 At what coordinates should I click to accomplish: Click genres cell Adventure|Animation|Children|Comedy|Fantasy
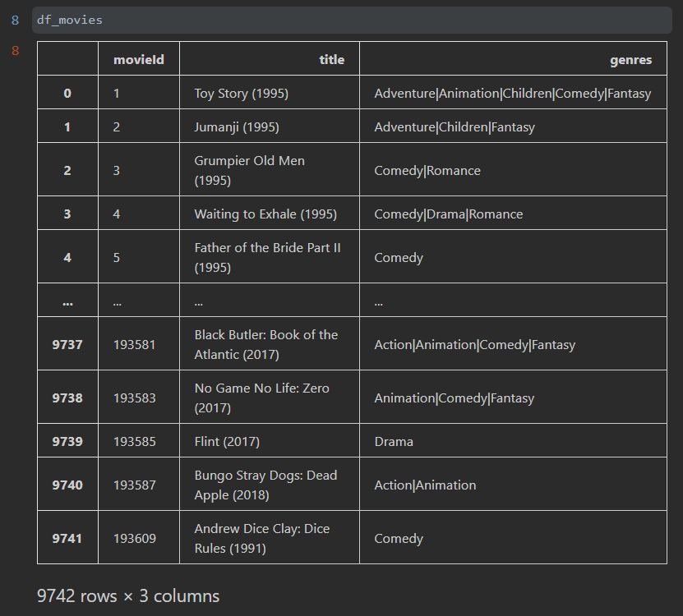tap(513, 92)
